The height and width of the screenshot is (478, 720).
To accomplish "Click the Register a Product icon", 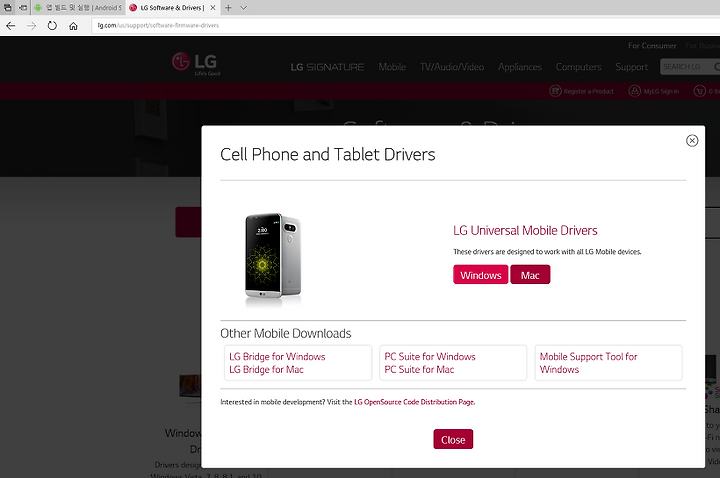I will tap(556, 91).
